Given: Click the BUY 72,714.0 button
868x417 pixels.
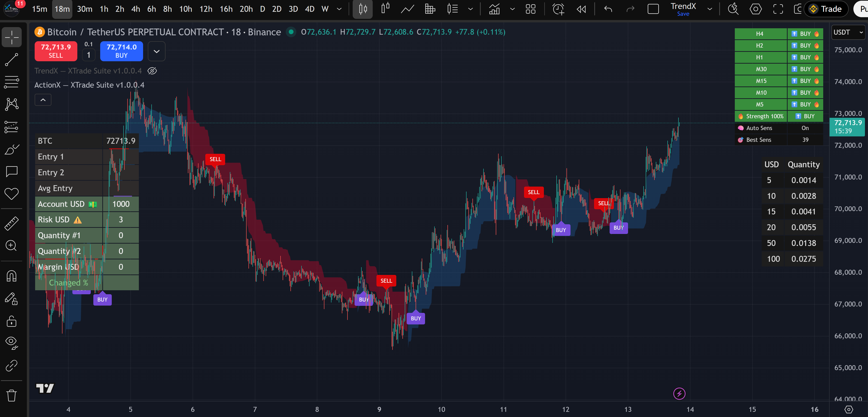Looking at the screenshot, I should tap(121, 51).
